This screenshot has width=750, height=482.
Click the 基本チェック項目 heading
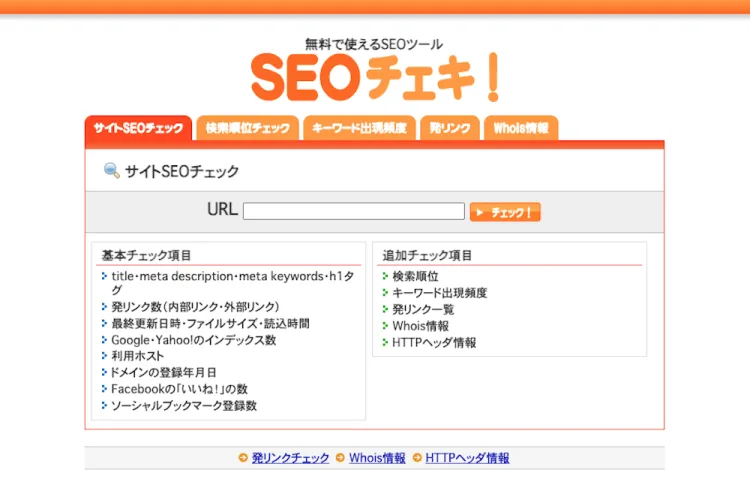point(146,255)
